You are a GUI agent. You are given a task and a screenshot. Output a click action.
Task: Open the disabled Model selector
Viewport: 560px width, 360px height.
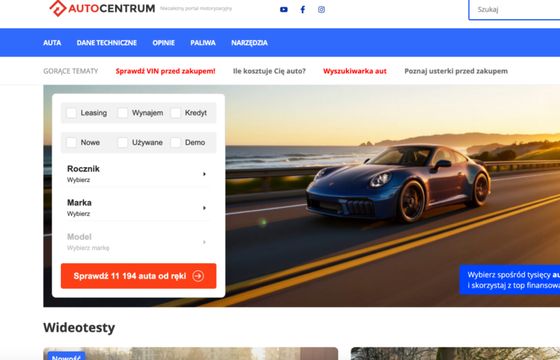139,242
